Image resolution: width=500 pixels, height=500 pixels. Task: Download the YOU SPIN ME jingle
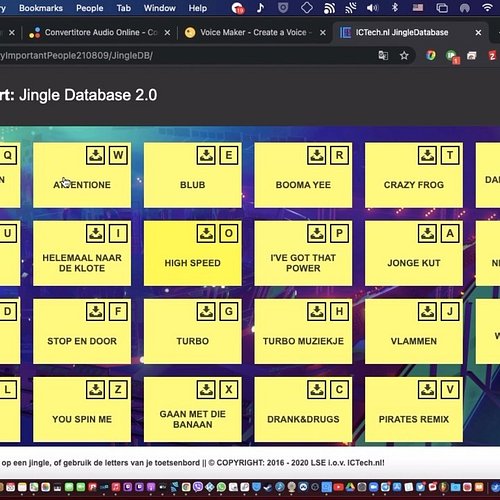[x=95, y=389]
